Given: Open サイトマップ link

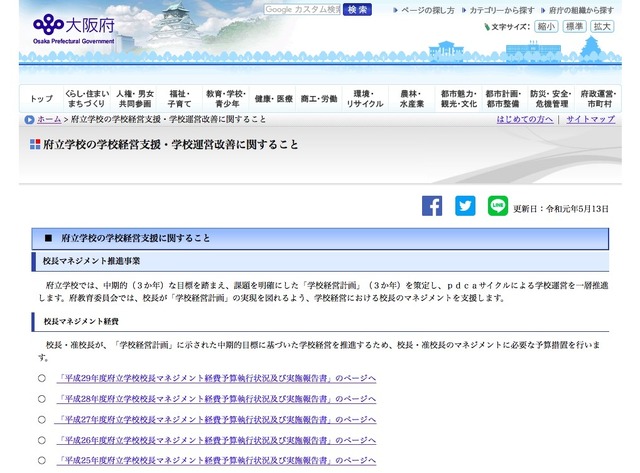Looking at the screenshot, I should click(591, 119).
